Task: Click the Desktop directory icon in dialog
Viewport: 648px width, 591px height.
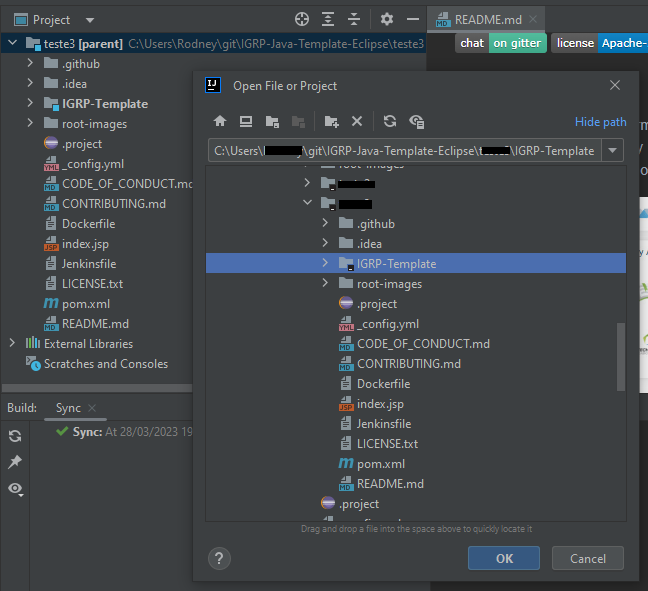Action: [x=246, y=121]
